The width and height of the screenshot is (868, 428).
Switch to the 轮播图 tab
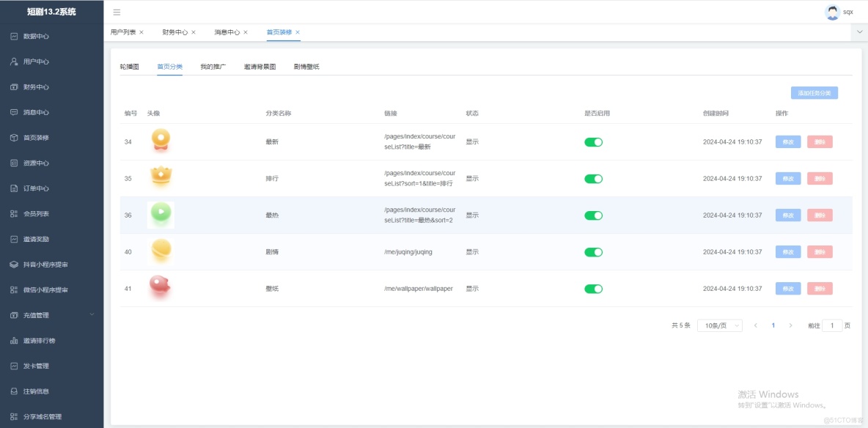(130, 65)
